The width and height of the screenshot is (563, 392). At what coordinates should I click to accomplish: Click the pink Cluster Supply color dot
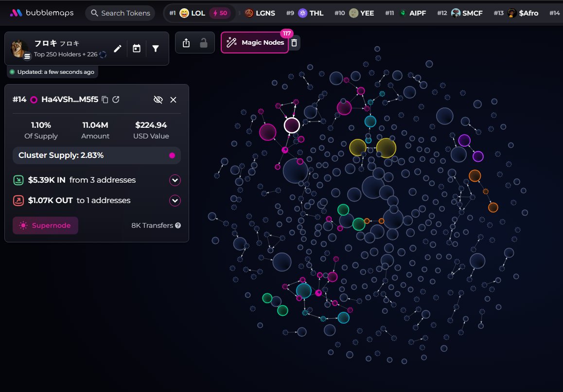click(x=172, y=155)
